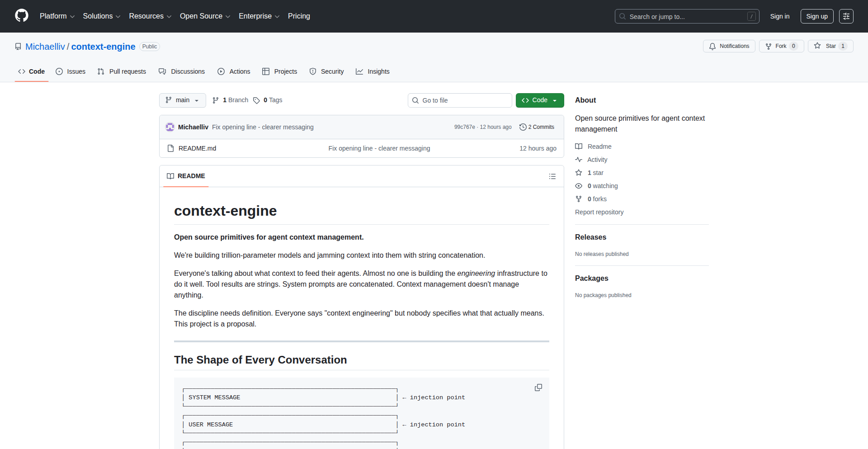Click the Sign up button
This screenshot has width=868, height=449.
(x=816, y=16)
